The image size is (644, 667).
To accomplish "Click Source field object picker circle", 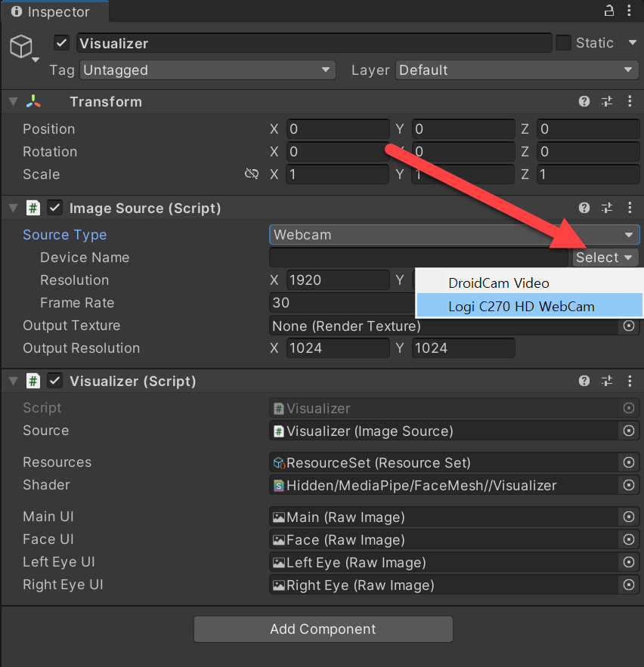I will pos(629,431).
